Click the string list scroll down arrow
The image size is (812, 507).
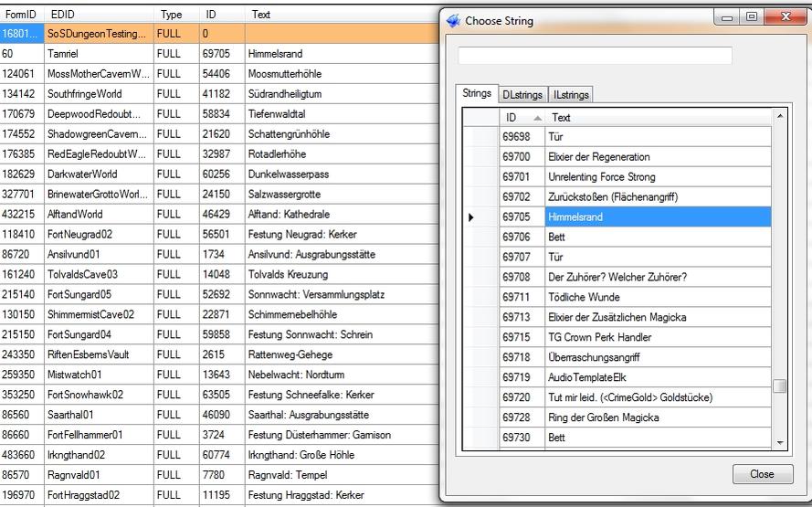tap(779, 442)
